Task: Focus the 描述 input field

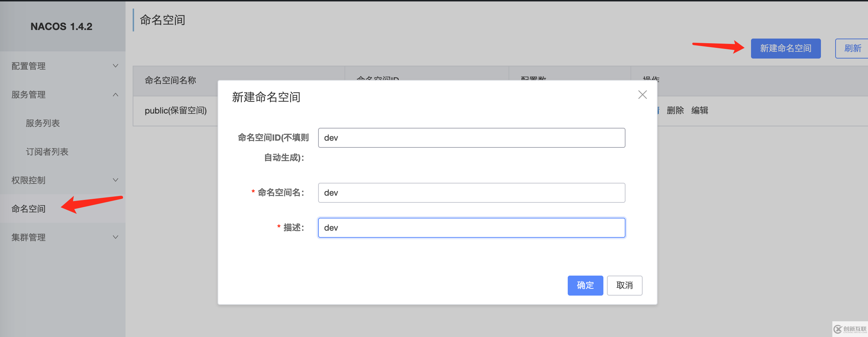Action: pos(471,227)
